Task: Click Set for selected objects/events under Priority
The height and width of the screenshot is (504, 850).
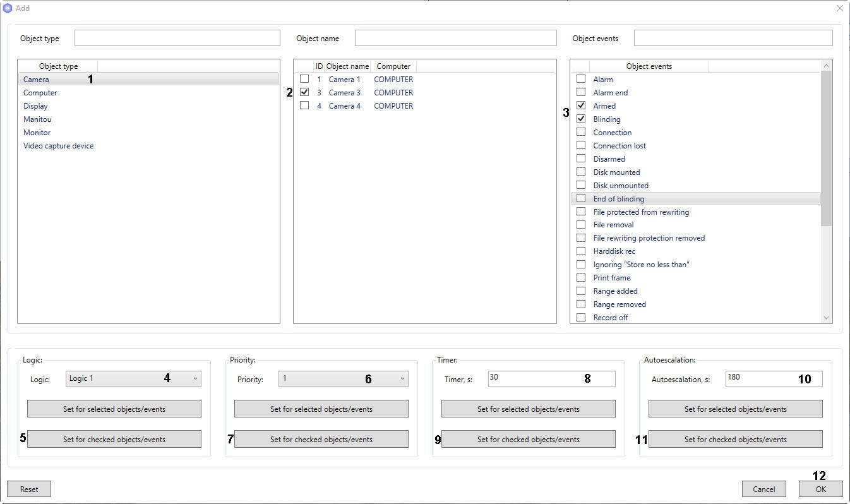Action: pos(321,409)
